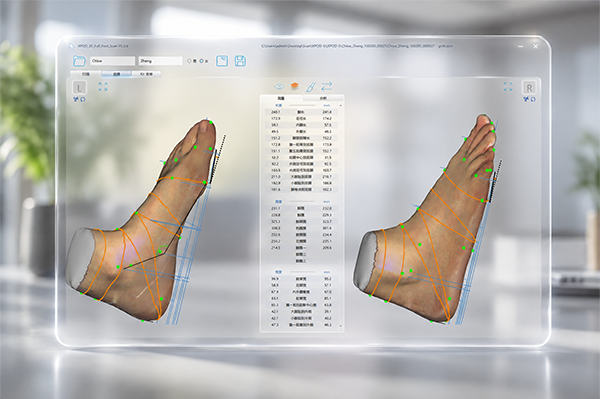Select the girth value 325.3
Viewport: 600px width, 399px height.
click(x=276, y=221)
